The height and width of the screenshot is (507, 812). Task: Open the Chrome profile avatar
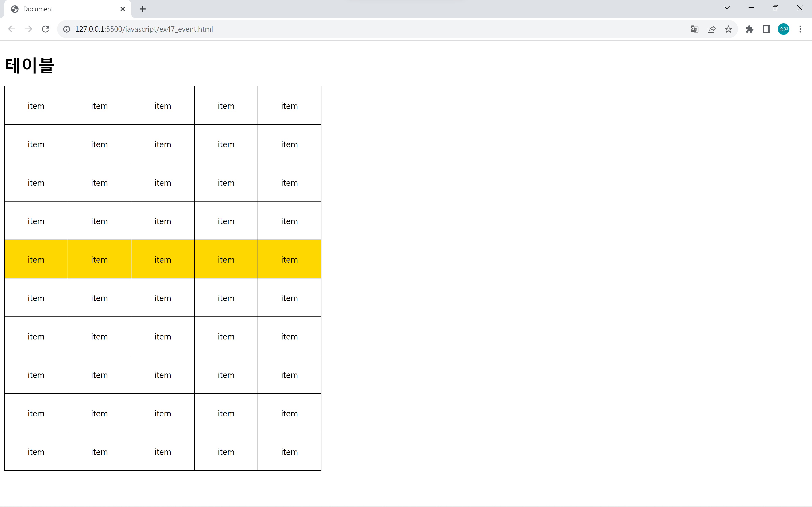tap(783, 29)
